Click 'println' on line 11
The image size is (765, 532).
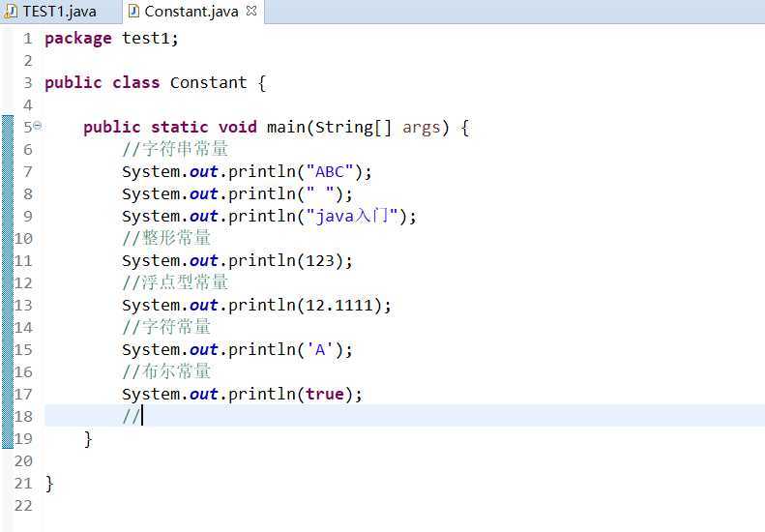262,260
